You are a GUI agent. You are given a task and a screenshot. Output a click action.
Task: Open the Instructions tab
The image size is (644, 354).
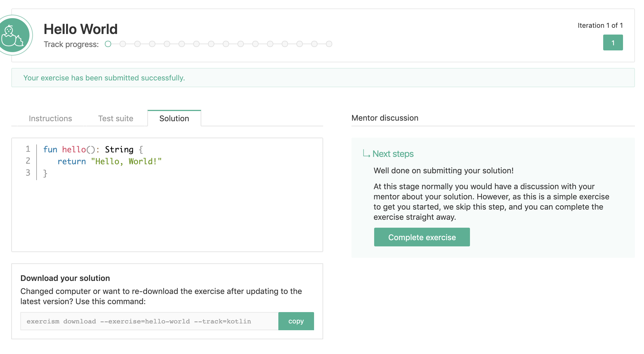(x=50, y=118)
